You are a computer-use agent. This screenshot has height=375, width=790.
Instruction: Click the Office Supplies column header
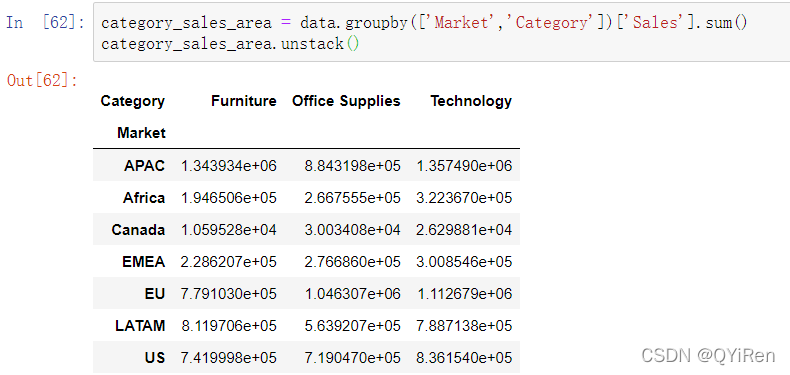tap(346, 101)
